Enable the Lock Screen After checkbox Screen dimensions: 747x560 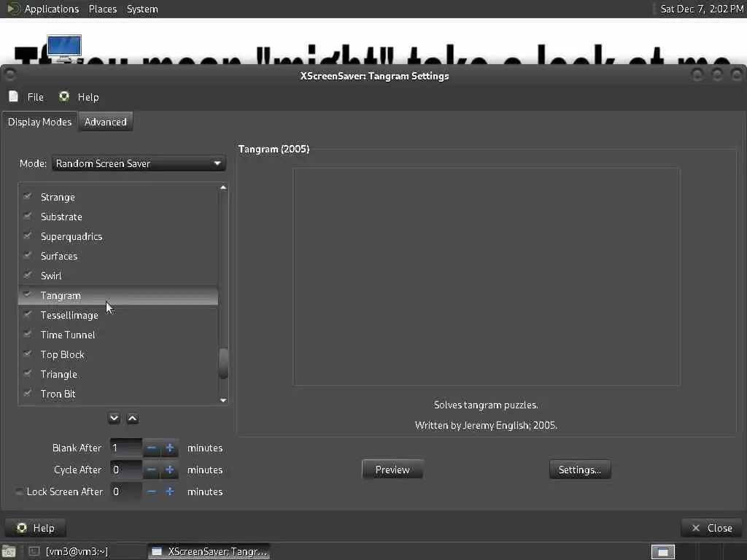coord(19,491)
